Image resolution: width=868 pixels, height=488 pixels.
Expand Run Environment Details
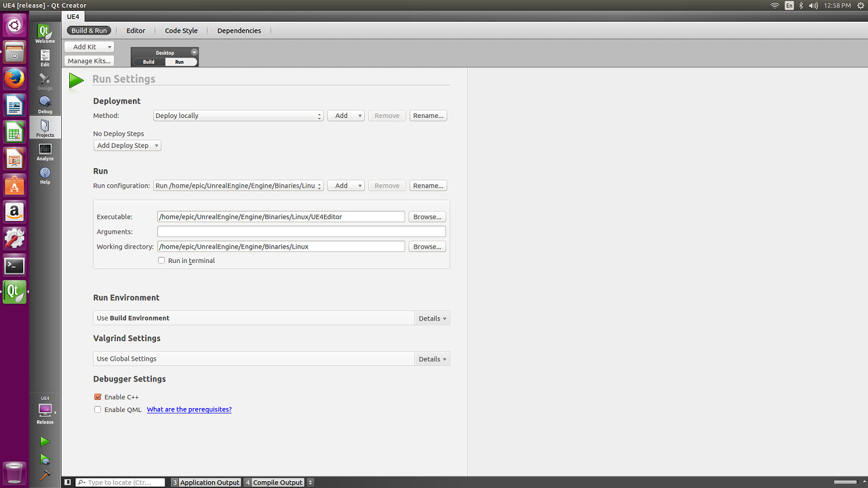[x=432, y=319]
